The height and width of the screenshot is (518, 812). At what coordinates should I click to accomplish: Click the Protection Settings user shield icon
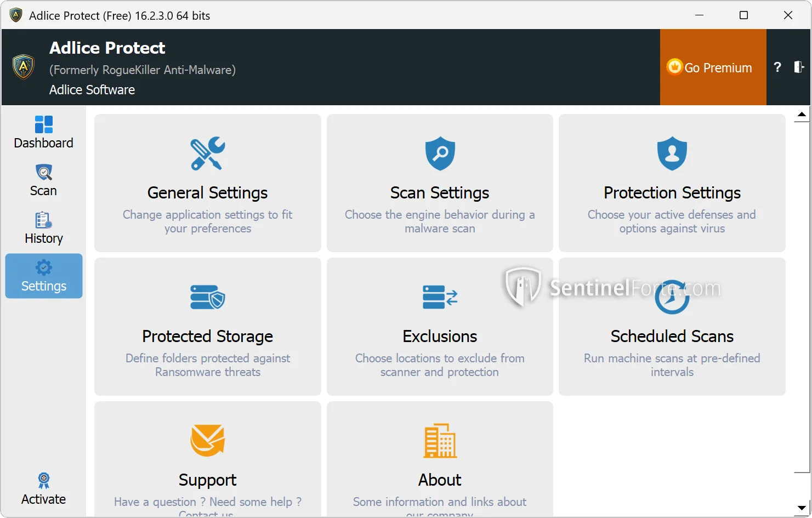(672, 153)
